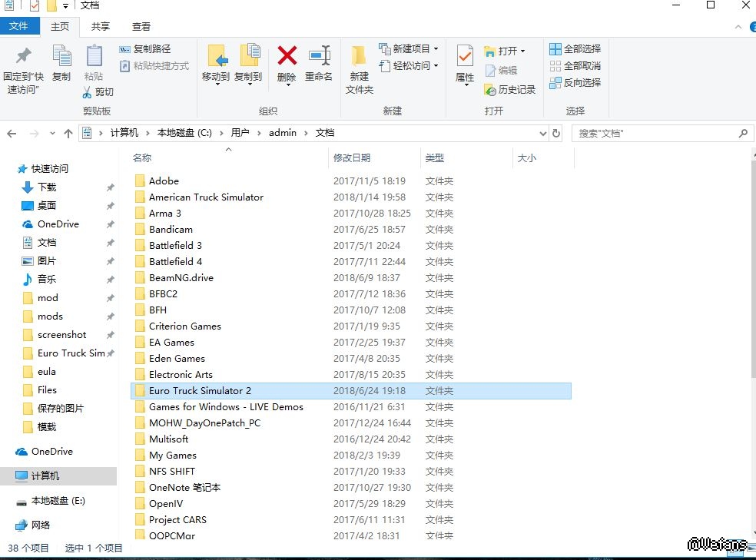This screenshot has width=756, height=560.
Task: Click 计算机 in the address breadcrumb
Action: click(x=124, y=133)
